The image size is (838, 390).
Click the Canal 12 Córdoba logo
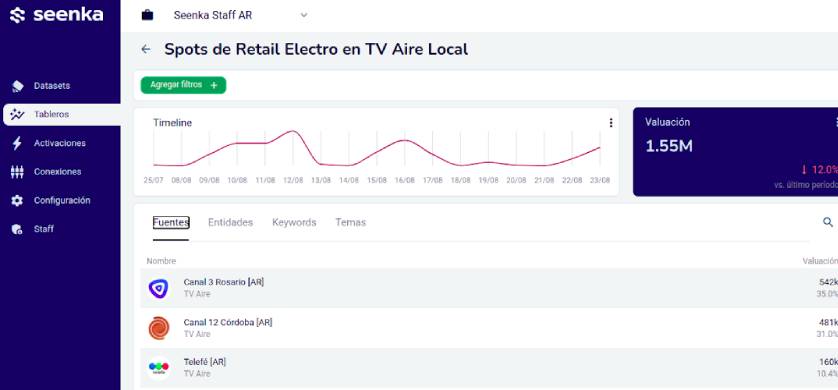click(159, 328)
